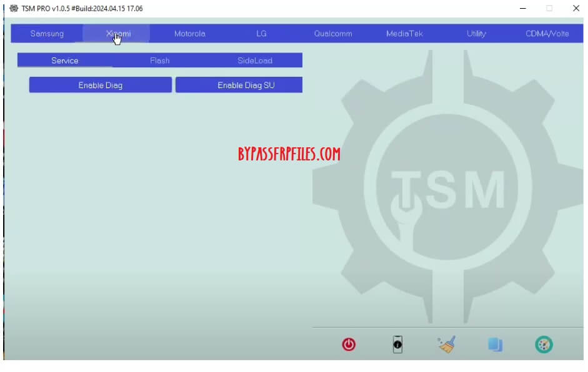Click the Enable Diag SU button
The height and width of the screenshot is (372, 588).
pyautogui.click(x=239, y=85)
